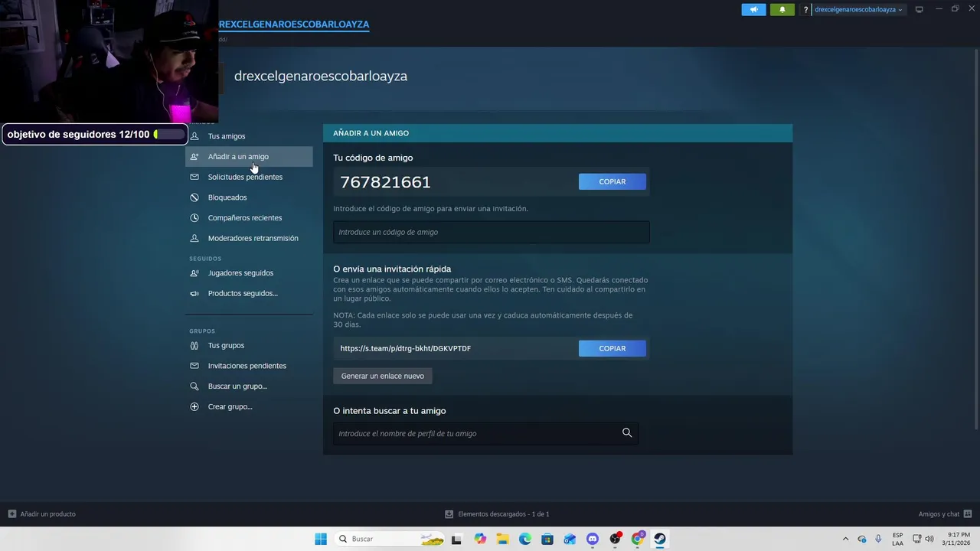The image size is (980, 551).
Task: Click the friend code number 767821661
Action: point(385,182)
